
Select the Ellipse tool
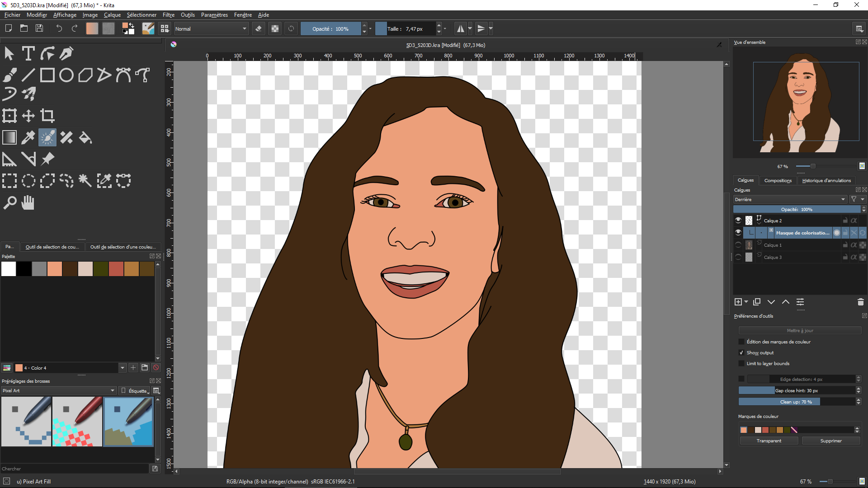click(x=66, y=75)
